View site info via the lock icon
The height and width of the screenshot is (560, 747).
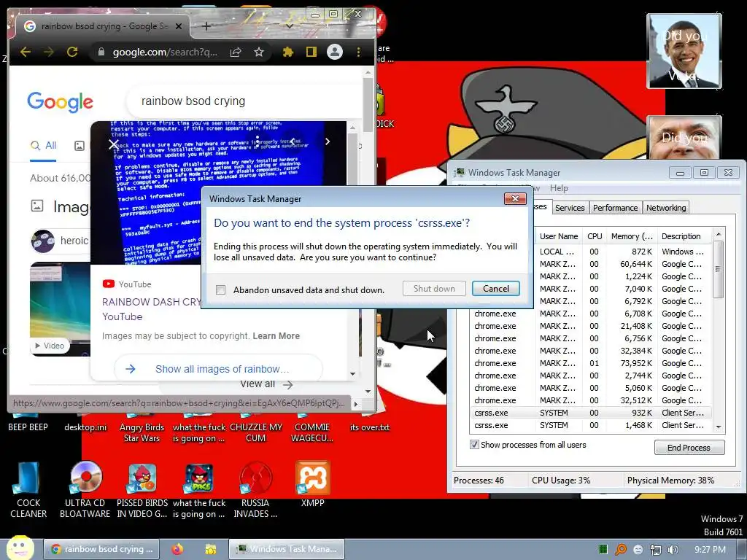click(101, 52)
